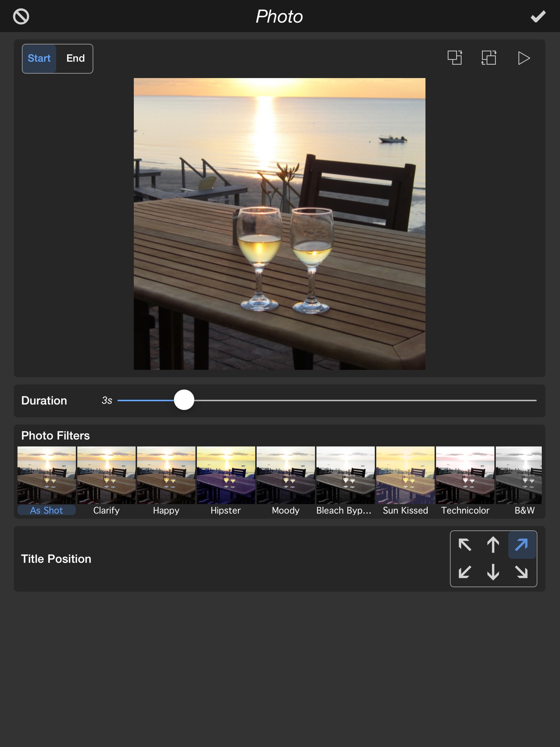Tap the cancel icon in header
This screenshot has height=747, width=560.
(x=21, y=17)
